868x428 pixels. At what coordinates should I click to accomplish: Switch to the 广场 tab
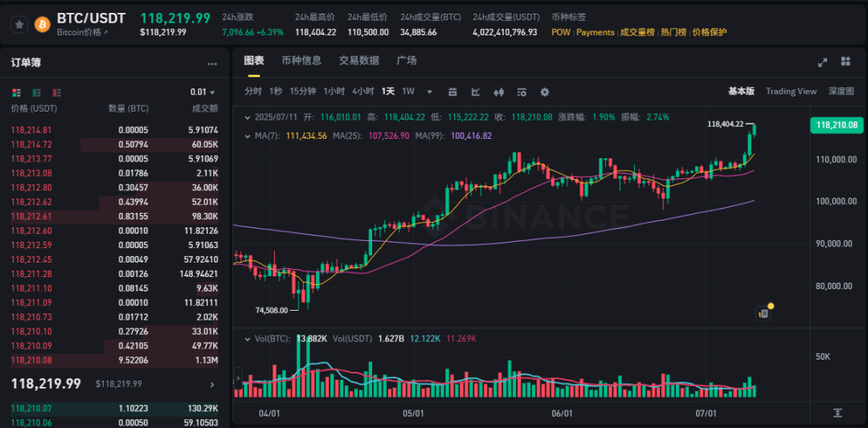(x=407, y=61)
